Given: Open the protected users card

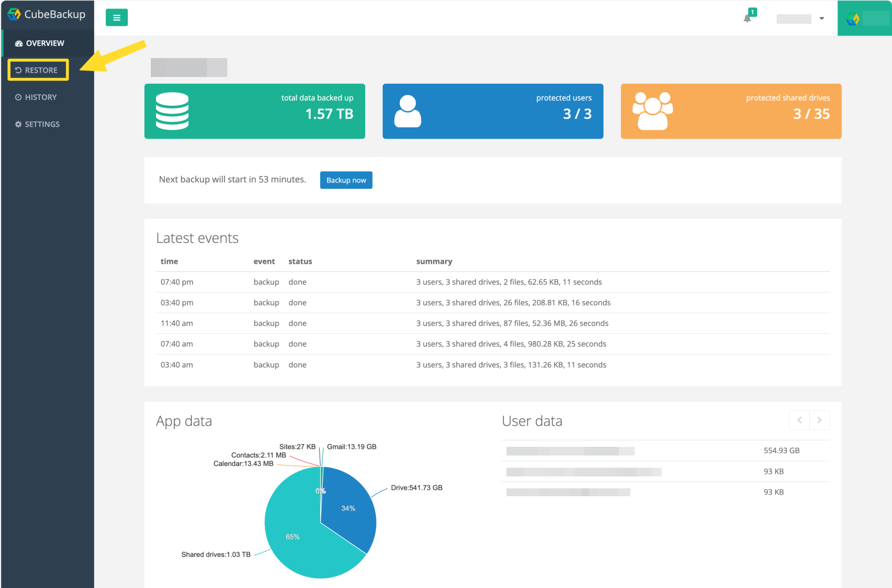Looking at the screenshot, I should coord(493,111).
